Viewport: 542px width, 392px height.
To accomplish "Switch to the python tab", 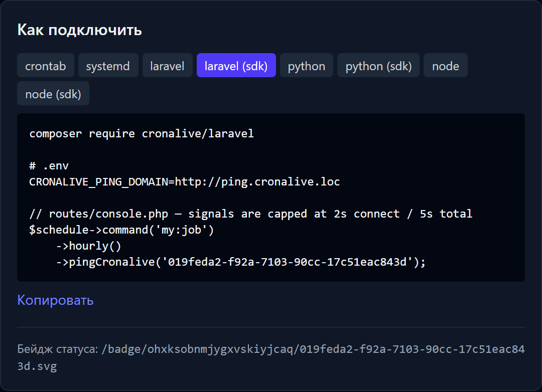I will 307,65.
